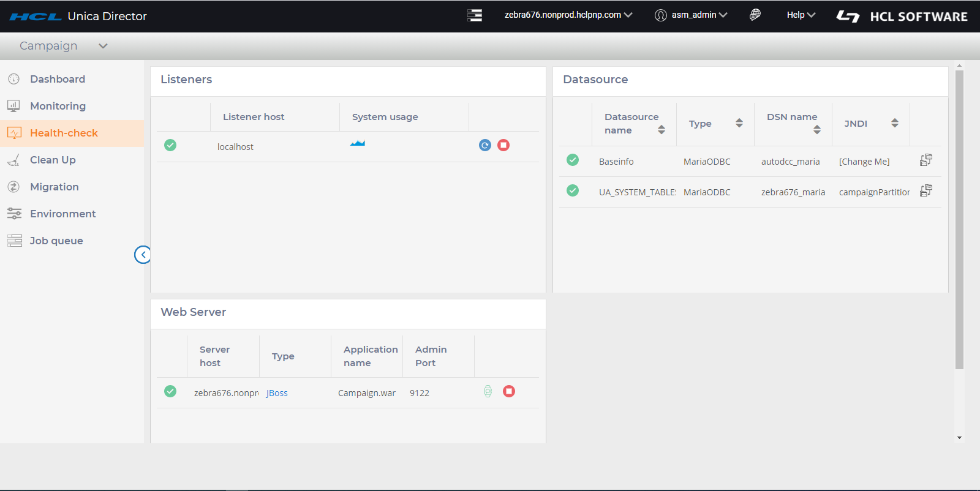Expand the Campaign application dropdown
Image resolution: width=980 pixels, height=491 pixels.
(x=103, y=46)
